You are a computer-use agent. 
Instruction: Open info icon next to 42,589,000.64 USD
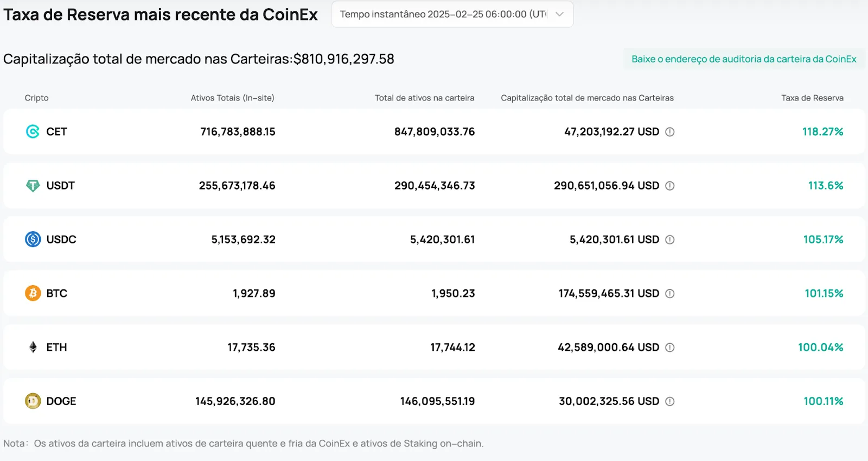pyautogui.click(x=670, y=348)
